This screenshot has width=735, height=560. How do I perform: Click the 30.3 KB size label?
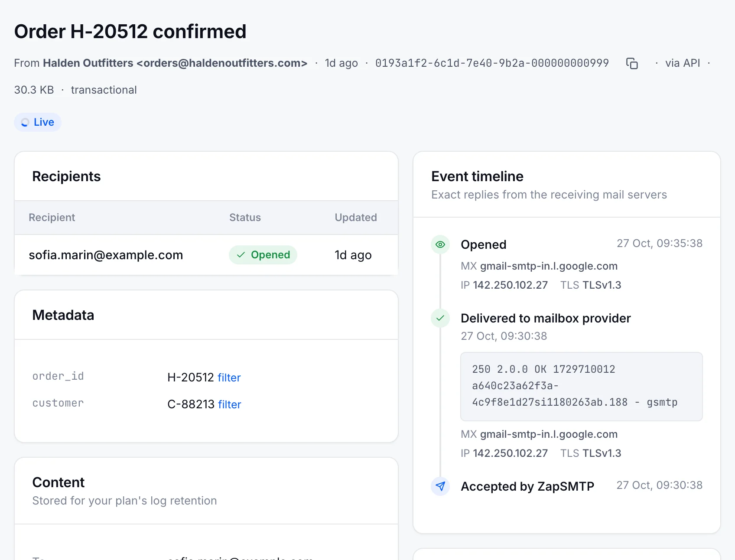coord(34,90)
